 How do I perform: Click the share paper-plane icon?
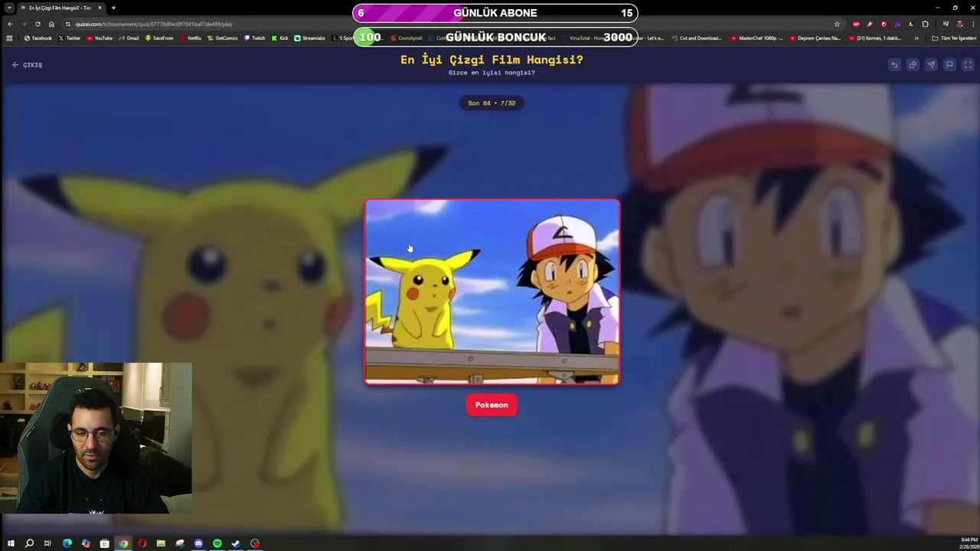[x=931, y=65]
